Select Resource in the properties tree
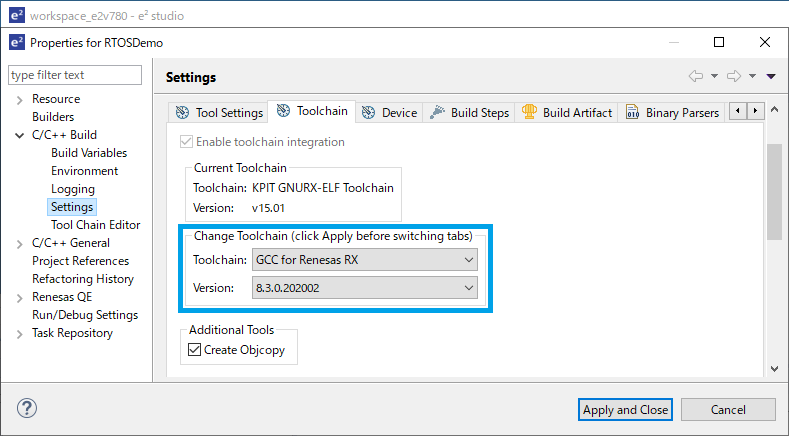Image resolution: width=789 pixels, height=436 pixels. (56, 99)
